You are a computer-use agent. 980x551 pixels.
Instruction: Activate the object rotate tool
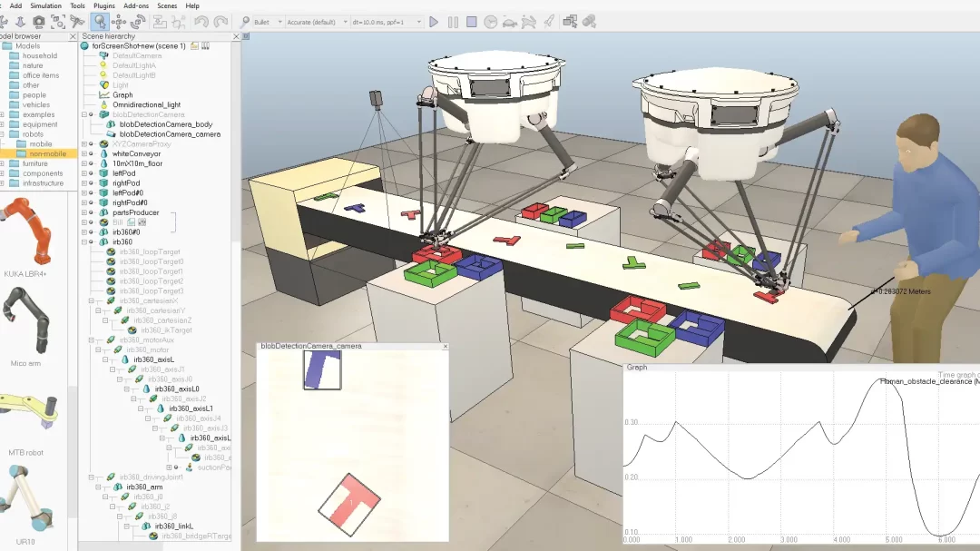[x=139, y=21]
